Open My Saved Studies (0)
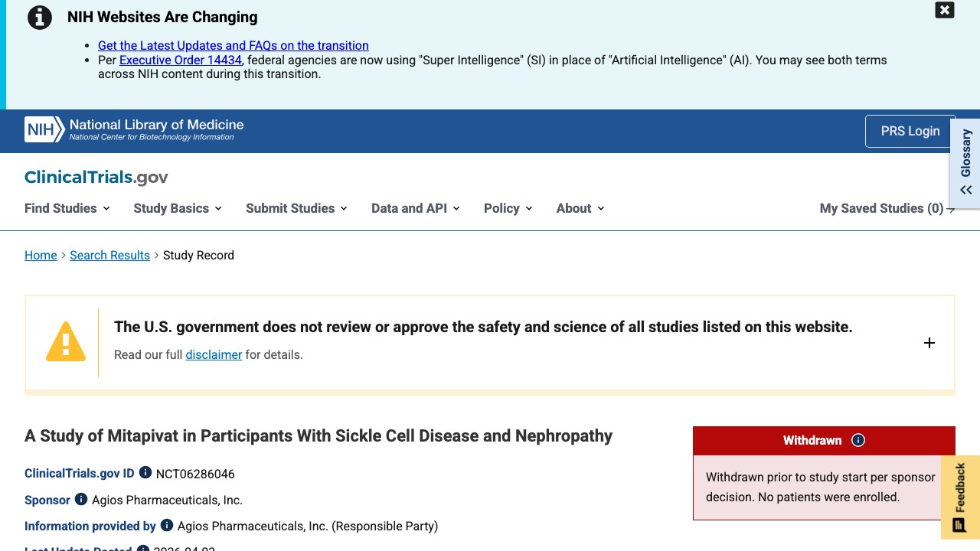The image size is (980, 551). [x=887, y=208]
